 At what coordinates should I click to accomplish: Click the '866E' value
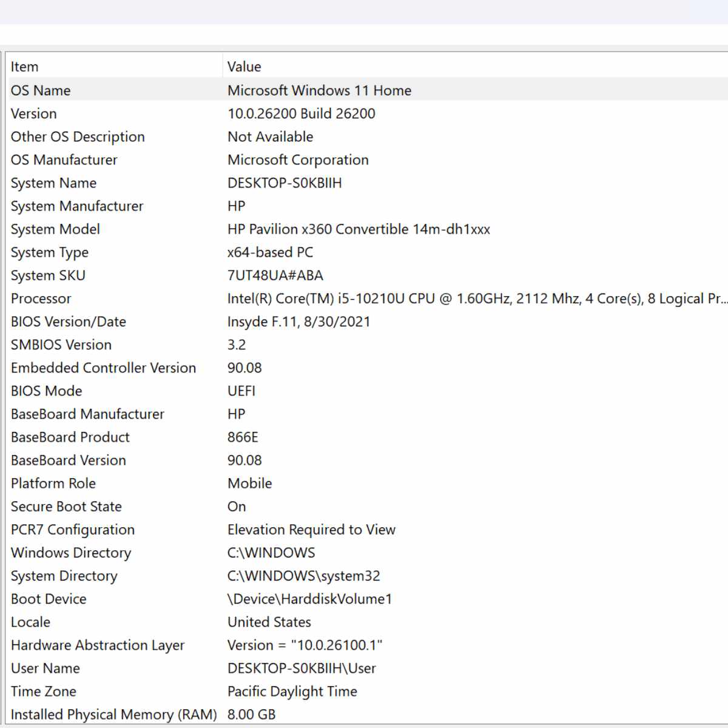coord(243,437)
